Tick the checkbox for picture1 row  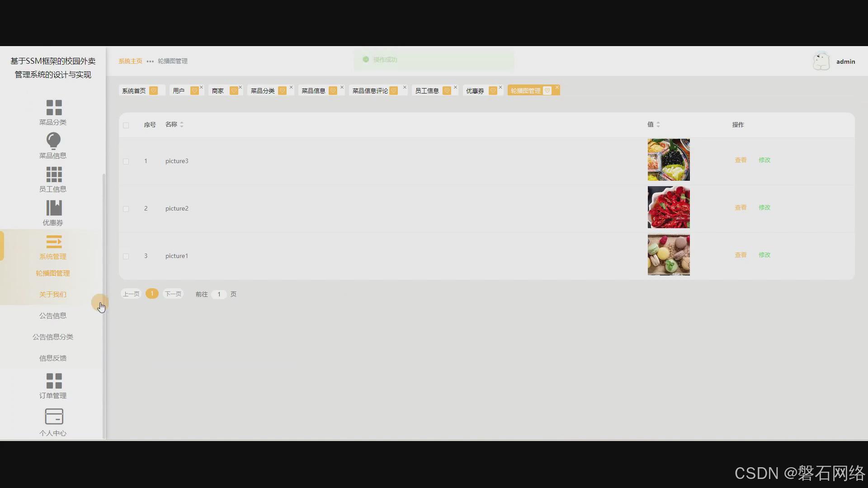[x=126, y=256]
